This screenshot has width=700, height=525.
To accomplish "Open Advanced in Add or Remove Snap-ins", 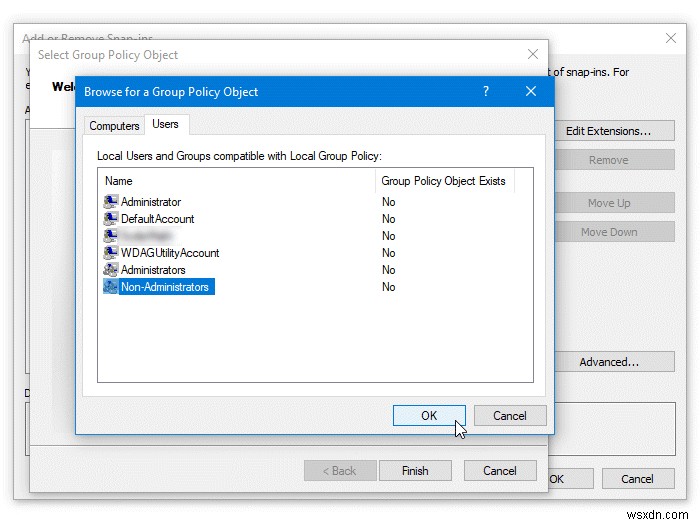I will click(614, 362).
